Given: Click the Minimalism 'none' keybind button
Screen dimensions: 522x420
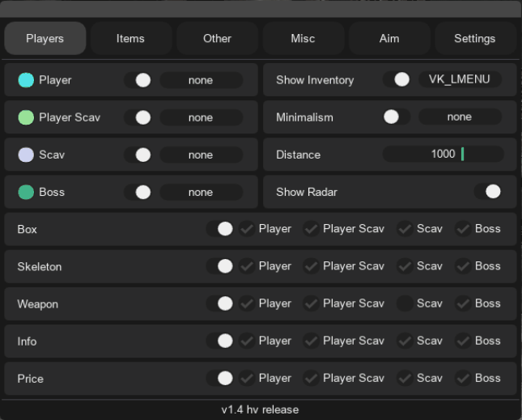Looking at the screenshot, I should pos(460,117).
